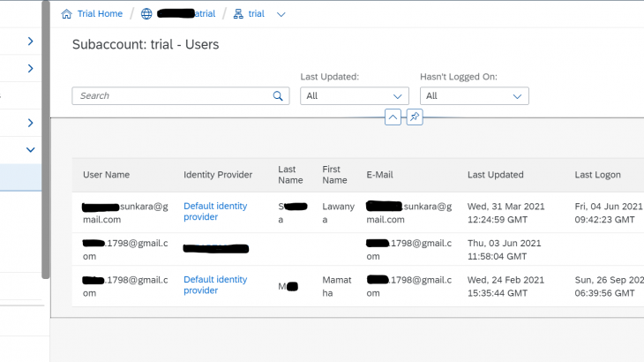Open the 'trial' subaccount breadcrumb link
This screenshot has height=362, width=644.
coord(257,14)
